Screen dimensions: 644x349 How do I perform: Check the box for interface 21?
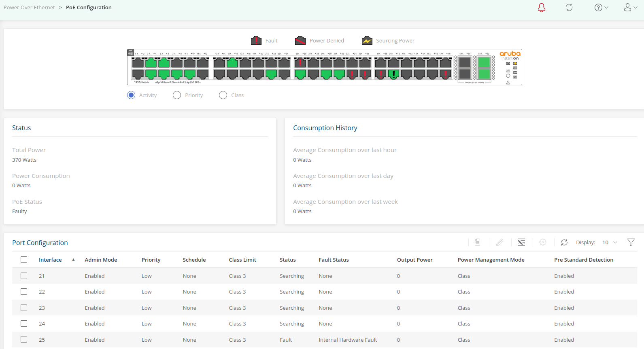pyautogui.click(x=24, y=276)
